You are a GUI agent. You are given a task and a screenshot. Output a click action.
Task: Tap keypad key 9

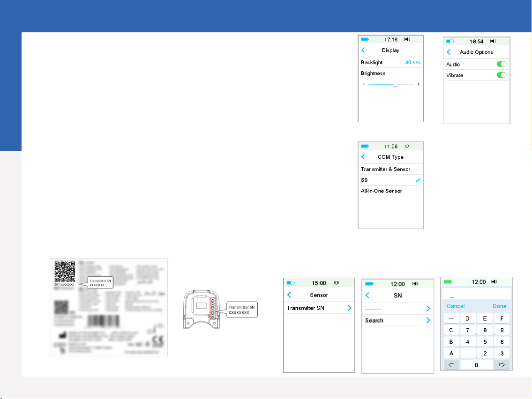tap(502, 330)
